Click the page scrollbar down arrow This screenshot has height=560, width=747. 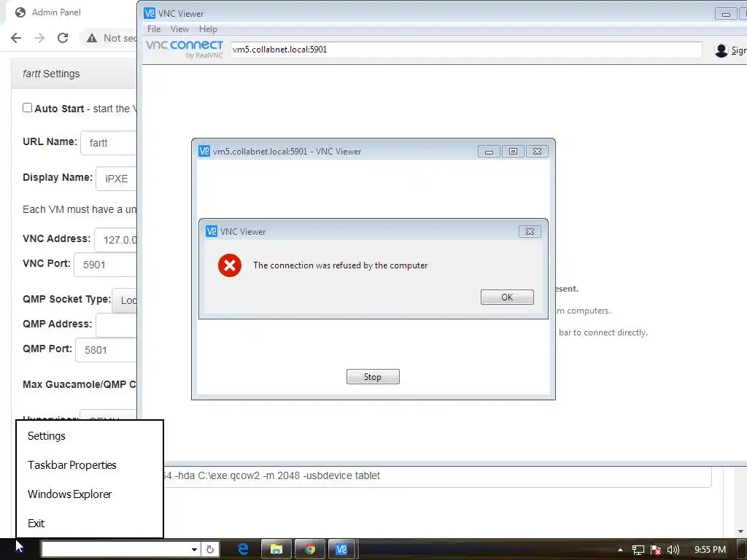coord(740,531)
